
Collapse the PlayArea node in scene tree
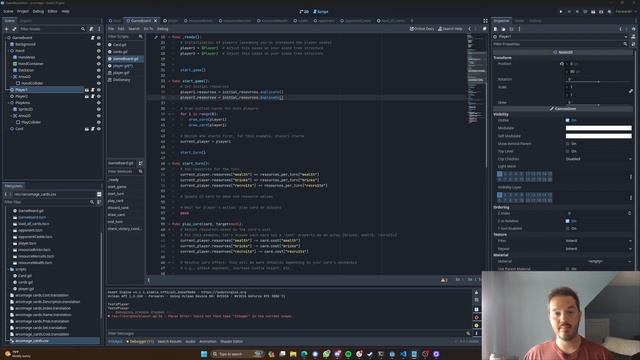[8, 103]
